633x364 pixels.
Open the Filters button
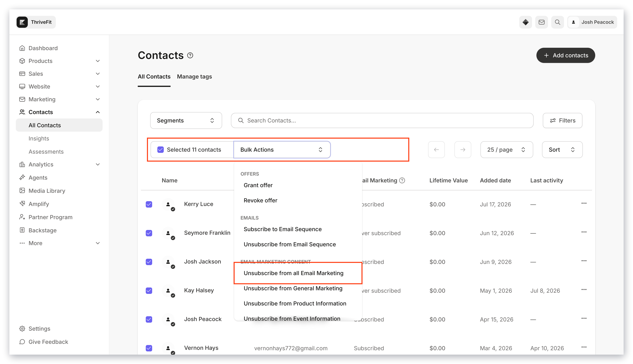(x=562, y=120)
